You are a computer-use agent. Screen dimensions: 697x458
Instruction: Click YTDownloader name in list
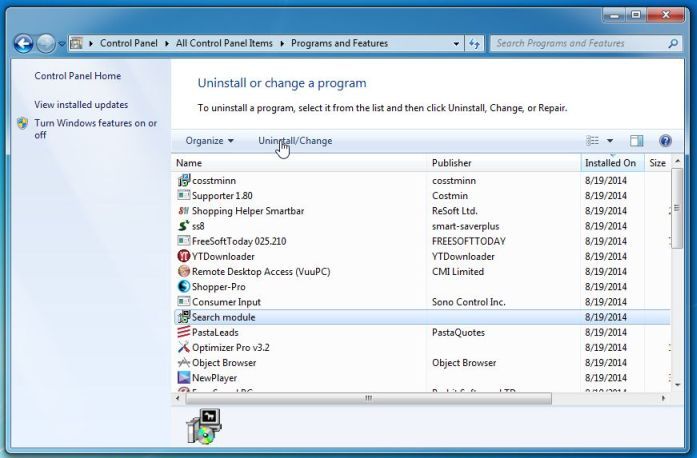coord(223,257)
